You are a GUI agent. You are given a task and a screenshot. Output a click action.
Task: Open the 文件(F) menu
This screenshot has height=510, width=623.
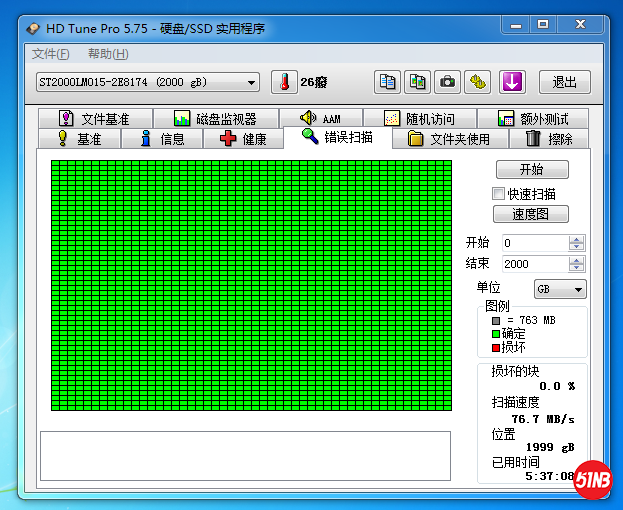coord(50,54)
